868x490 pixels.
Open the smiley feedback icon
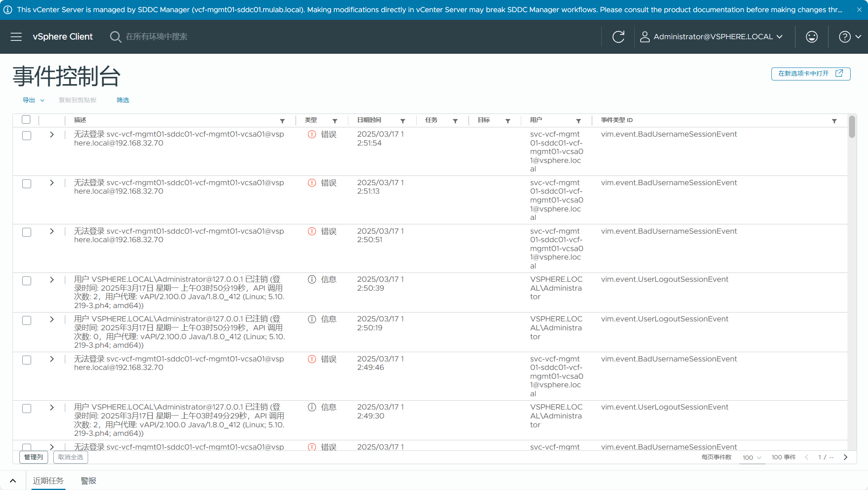coord(811,37)
